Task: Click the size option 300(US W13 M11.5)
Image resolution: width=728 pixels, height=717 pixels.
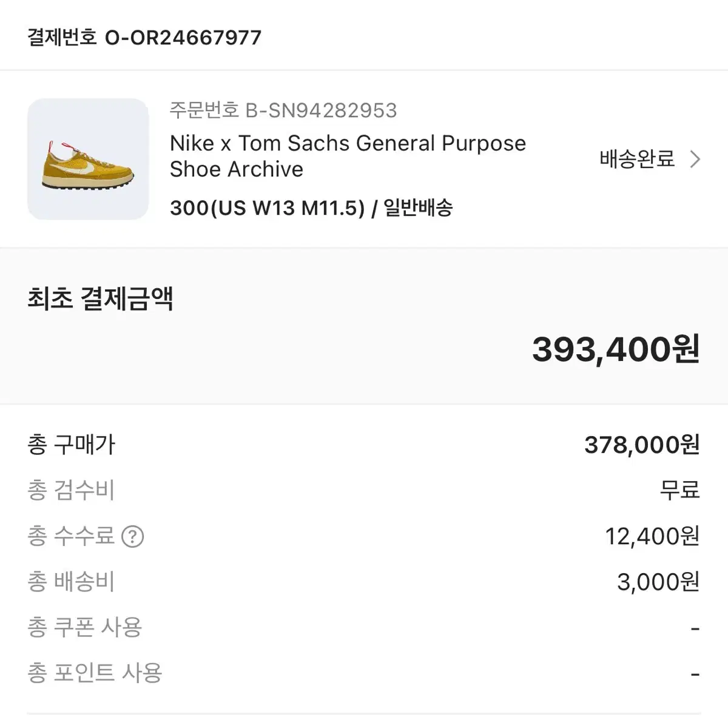Action: pos(268,208)
